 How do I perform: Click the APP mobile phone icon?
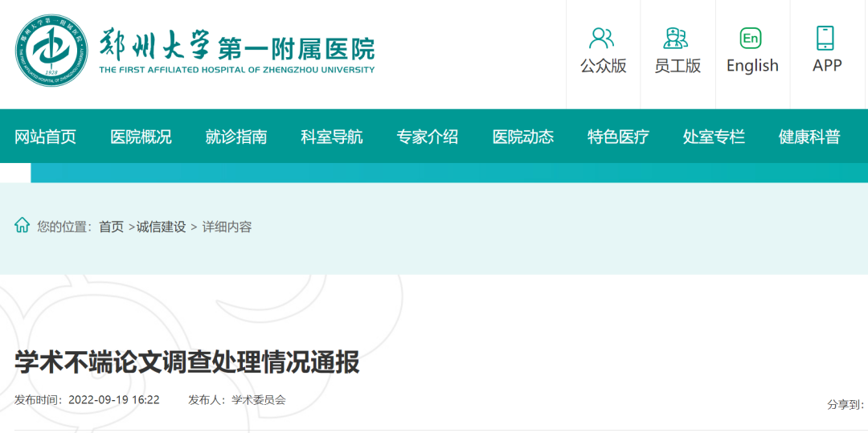click(x=825, y=38)
